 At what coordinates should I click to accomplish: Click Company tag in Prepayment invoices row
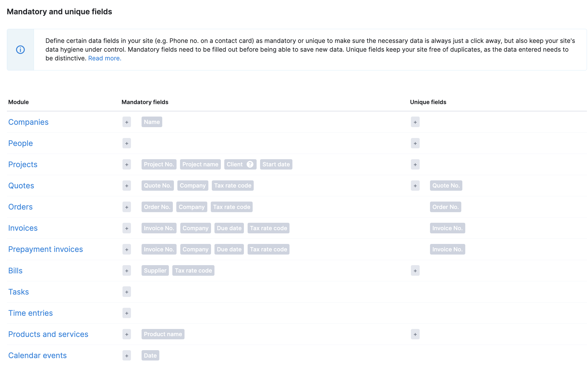[196, 249]
